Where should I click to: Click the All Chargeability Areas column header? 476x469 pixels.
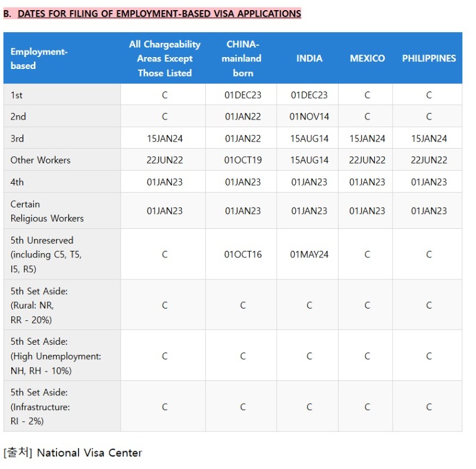point(165,58)
